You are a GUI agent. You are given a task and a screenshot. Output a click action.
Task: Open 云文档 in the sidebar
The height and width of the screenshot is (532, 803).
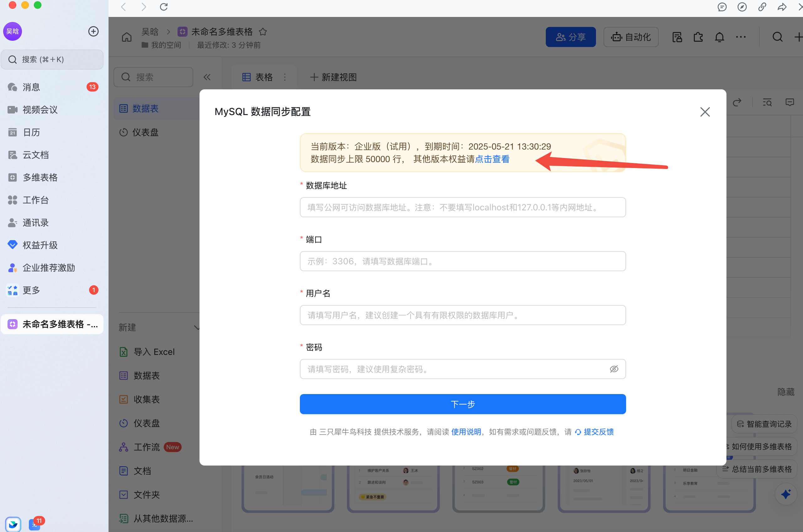[52, 155]
